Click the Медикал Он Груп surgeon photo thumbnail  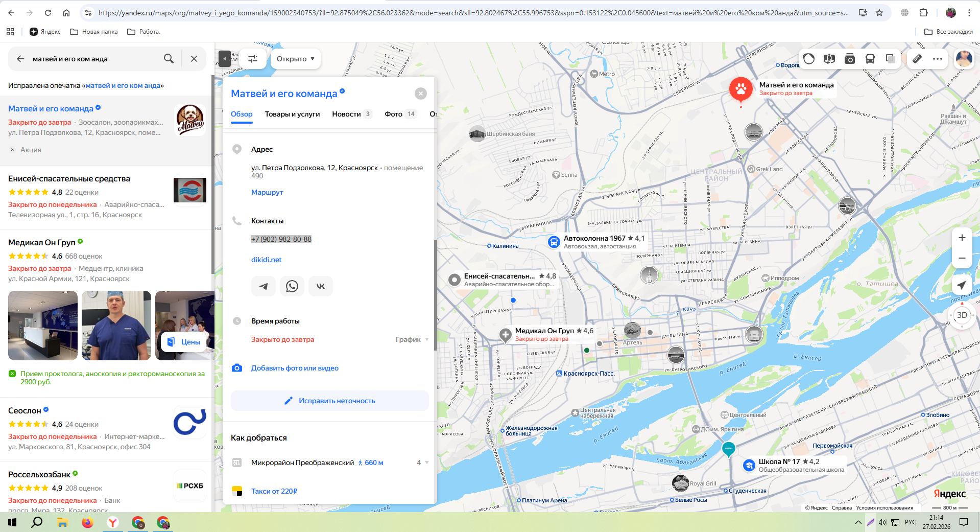tap(116, 326)
